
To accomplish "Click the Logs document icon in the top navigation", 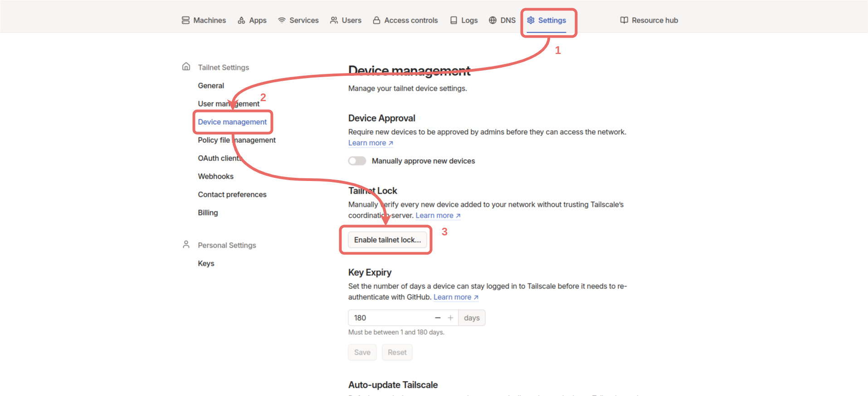I will (454, 20).
